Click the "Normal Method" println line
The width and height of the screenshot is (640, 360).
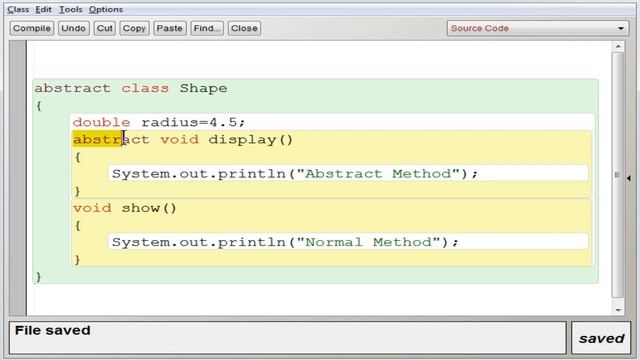tap(285, 242)
